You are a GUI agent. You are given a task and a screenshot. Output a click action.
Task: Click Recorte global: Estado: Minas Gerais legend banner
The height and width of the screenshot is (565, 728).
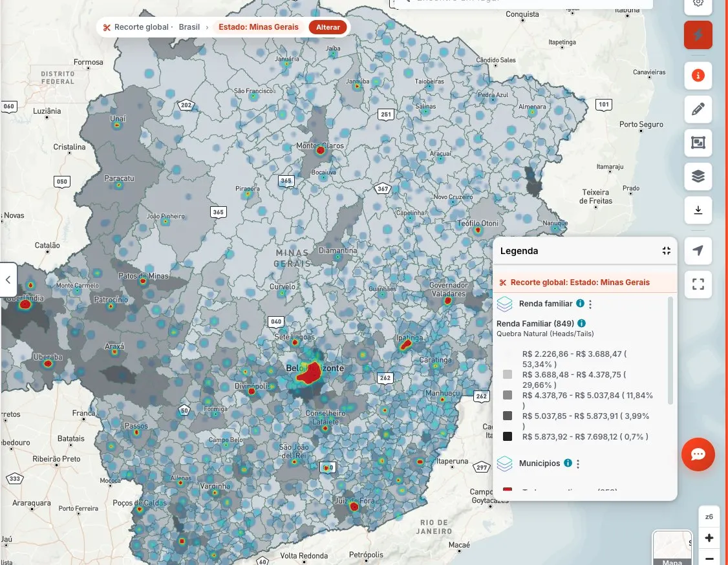(x=584, y=282)
